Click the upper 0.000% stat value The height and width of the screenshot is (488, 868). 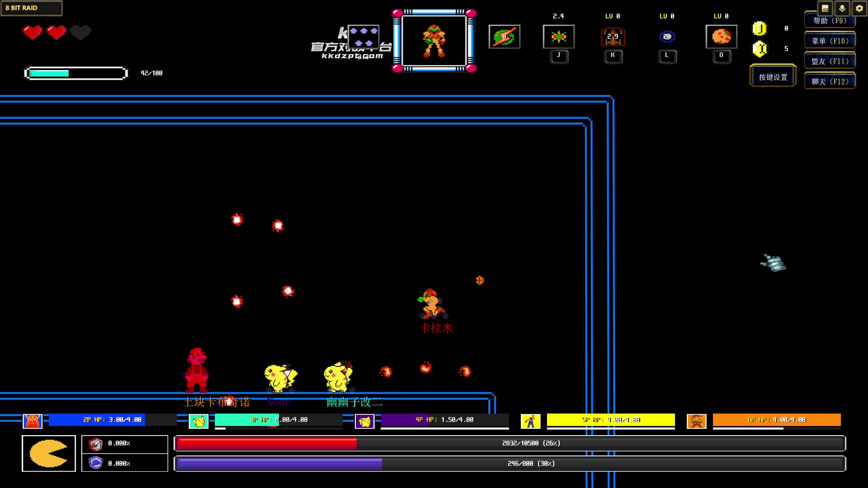pyautogui.click(x=119, y=443)
